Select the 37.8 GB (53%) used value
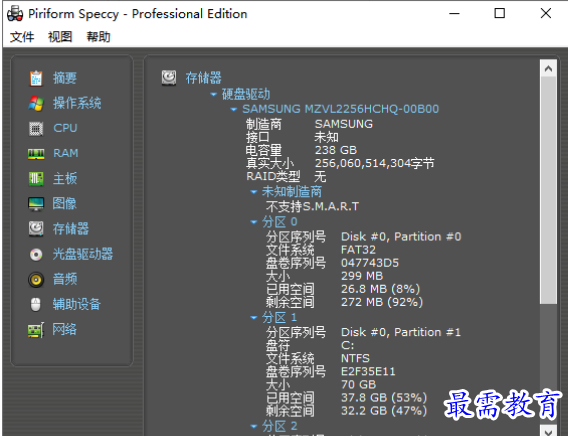Image resolution: width=568 pixels, height=436 pixels. pyautogui.click(x=384, y=398)
